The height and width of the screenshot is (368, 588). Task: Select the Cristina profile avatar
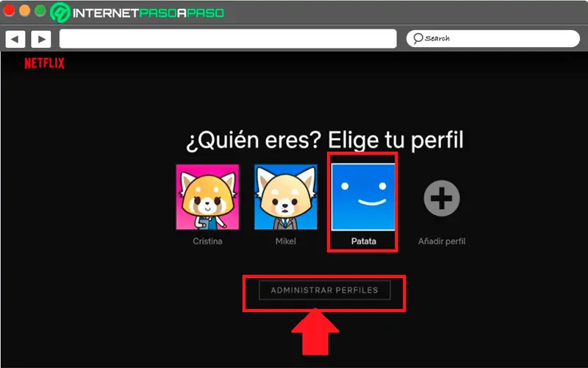click(x=207, y=197)
